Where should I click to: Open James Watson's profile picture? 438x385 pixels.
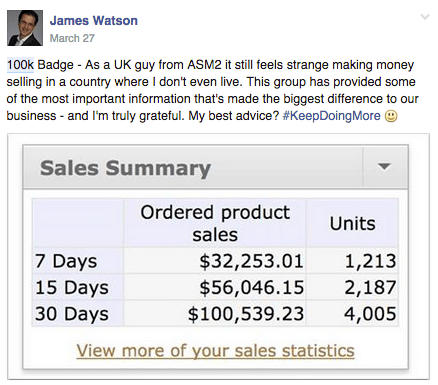tap(25, 28)
